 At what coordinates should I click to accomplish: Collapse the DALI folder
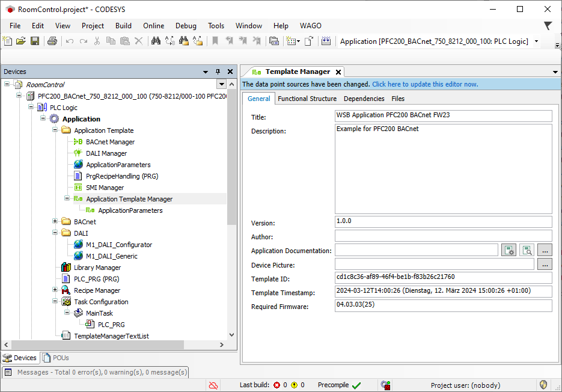(x=55, y=233)
